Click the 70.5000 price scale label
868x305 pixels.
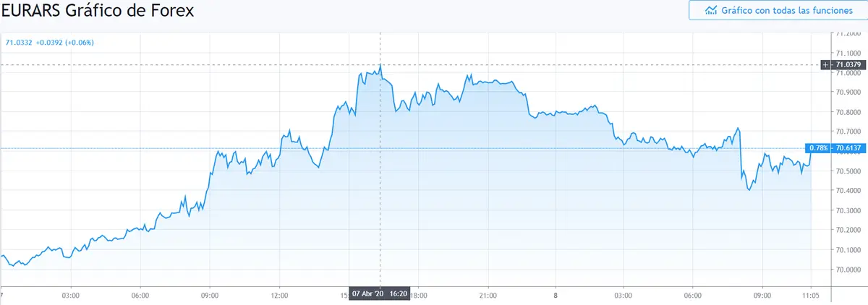pos(848,171)
